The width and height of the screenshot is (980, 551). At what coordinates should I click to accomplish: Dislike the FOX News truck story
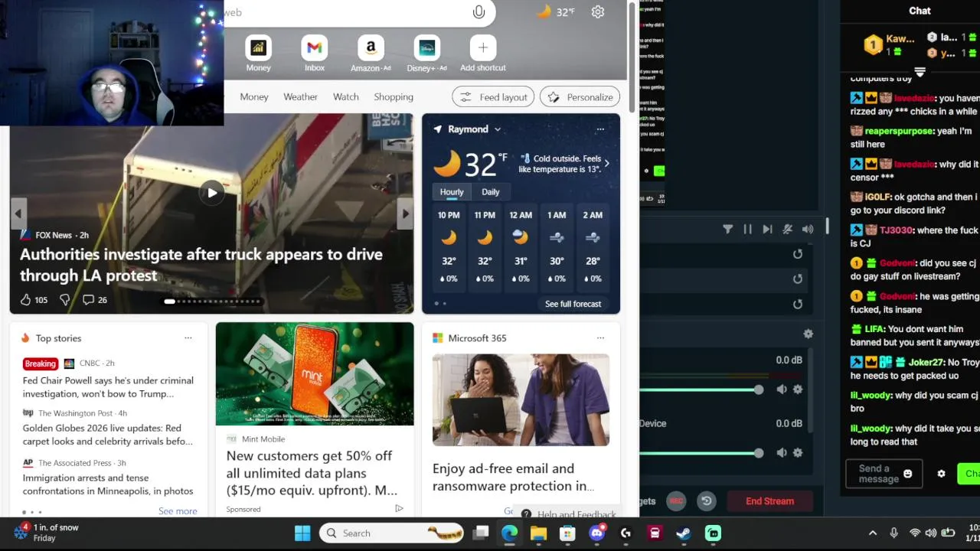[65, 300]
